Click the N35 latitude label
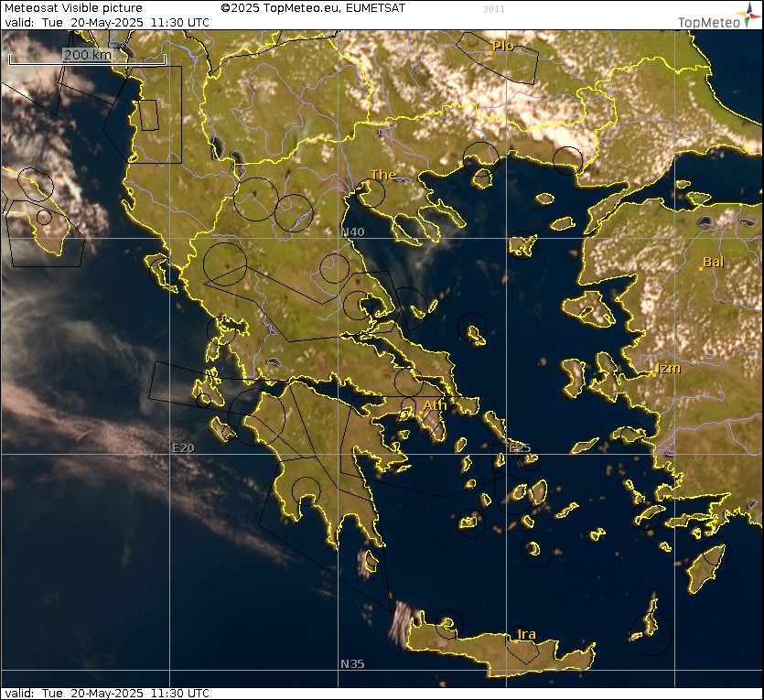Image resolution: width=764 pixels, height=700 pixels. 352,663
